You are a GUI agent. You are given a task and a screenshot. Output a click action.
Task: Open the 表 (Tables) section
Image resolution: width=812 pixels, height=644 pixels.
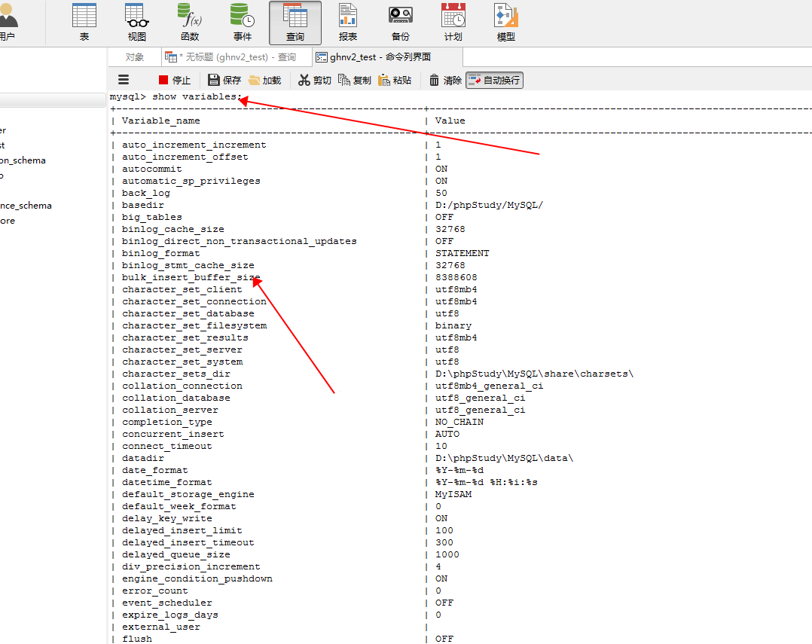click(84, 22)
